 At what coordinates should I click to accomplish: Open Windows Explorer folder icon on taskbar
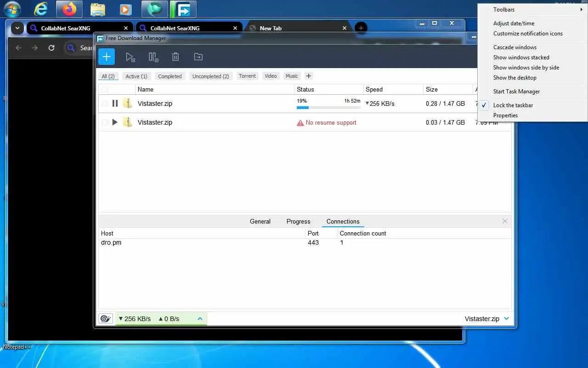click(98, 9)
